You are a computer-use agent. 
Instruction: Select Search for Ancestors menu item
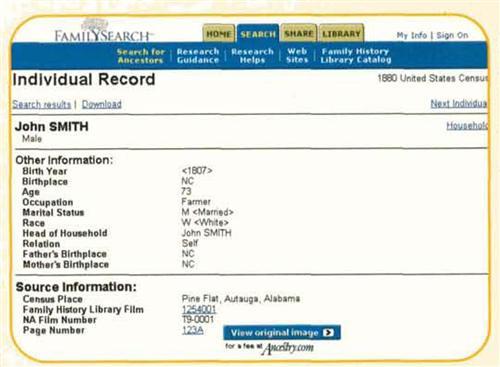click(x=140, y=56)
